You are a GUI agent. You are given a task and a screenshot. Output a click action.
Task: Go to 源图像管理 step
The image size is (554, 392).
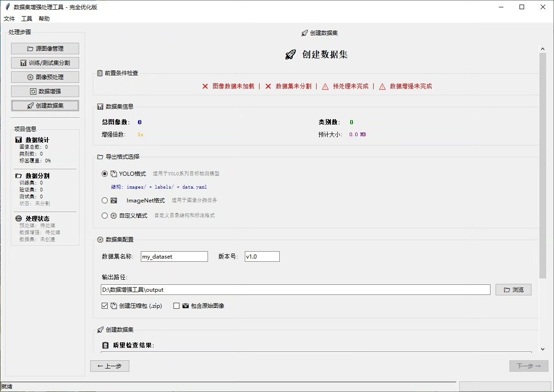[x=45, y=49]
